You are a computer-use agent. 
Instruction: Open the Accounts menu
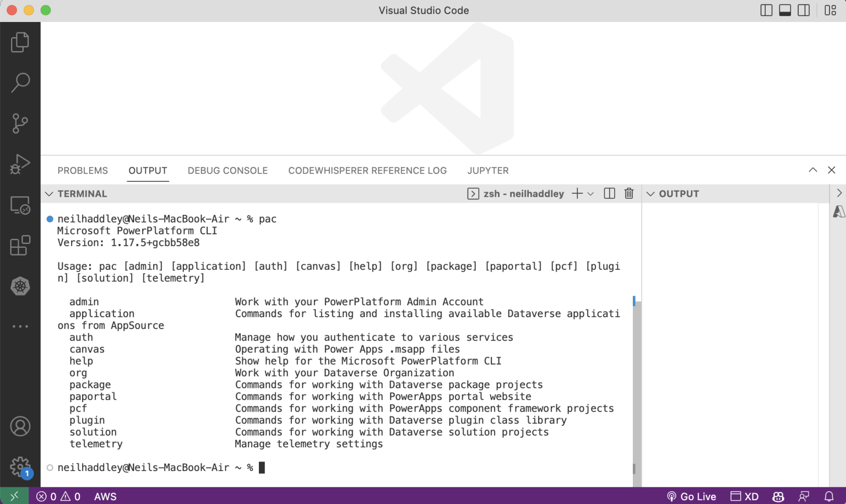pyautogui.click(x=20, y=426)
